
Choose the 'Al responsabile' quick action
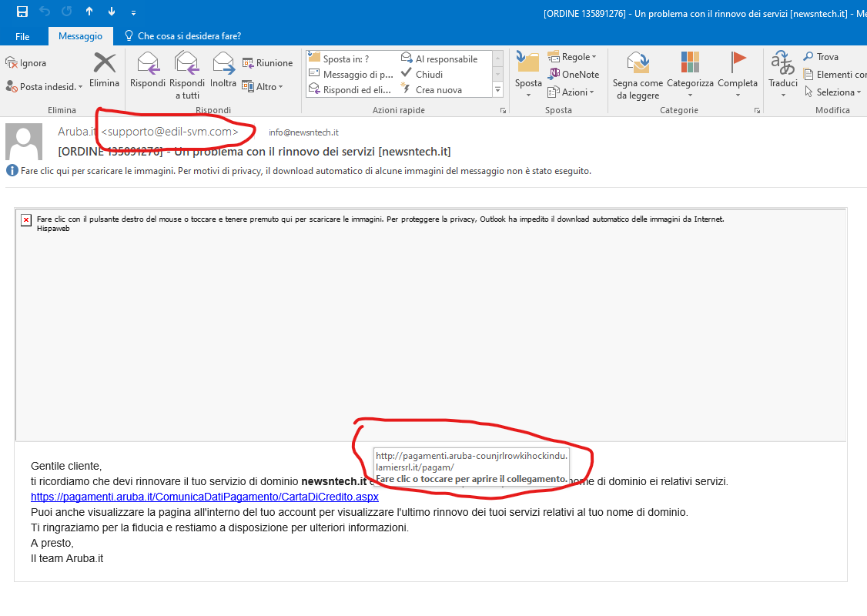click(x=440, y=59)
